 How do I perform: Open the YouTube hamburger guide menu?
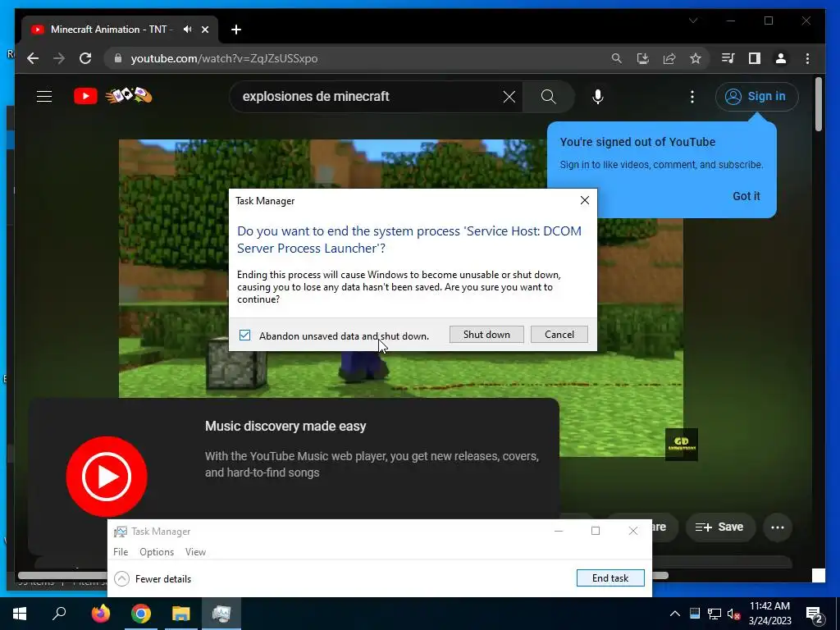tap(44, 97)
